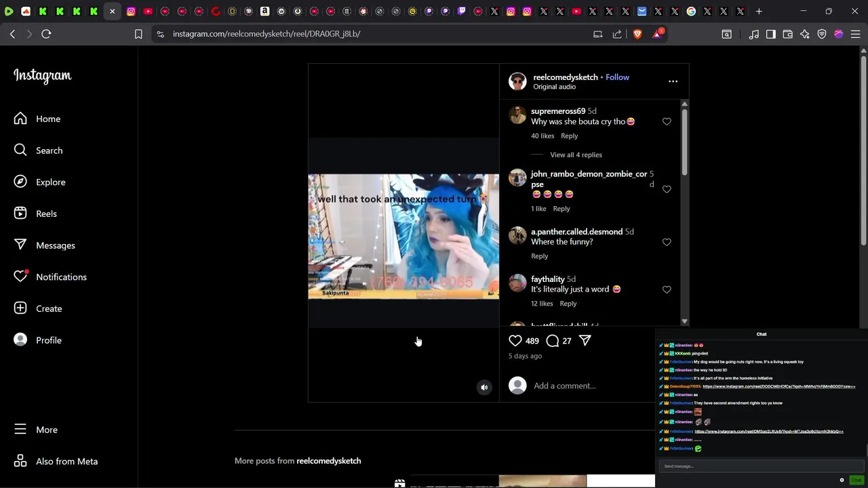
Task: Click the Original audio link
Action: tap(554, 87)
